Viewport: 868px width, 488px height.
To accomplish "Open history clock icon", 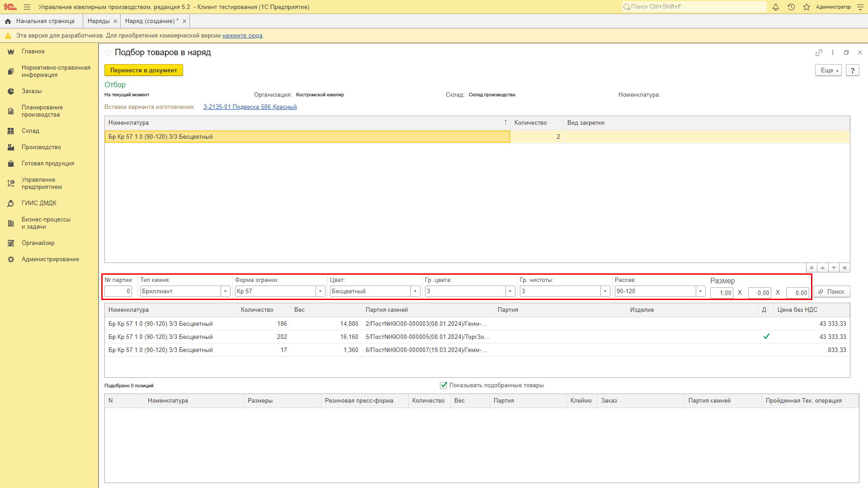I will pos(791,7).
